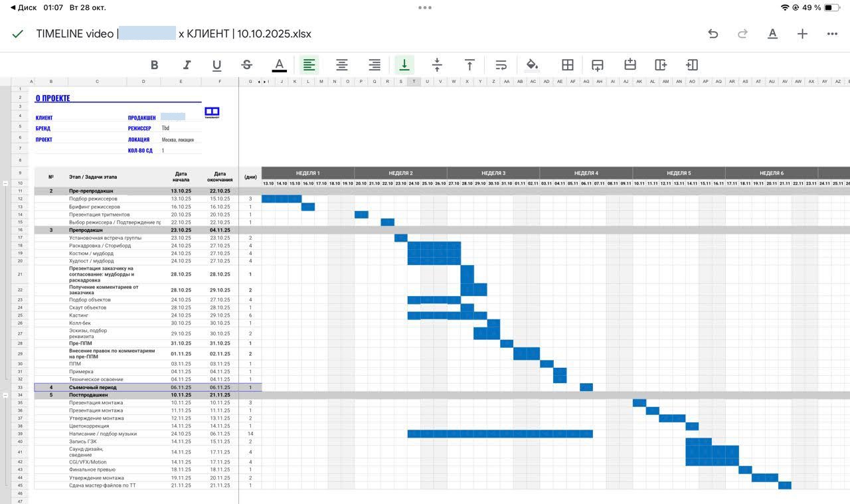Toggle italic text style
850x504 pixels.
[187, 65]
